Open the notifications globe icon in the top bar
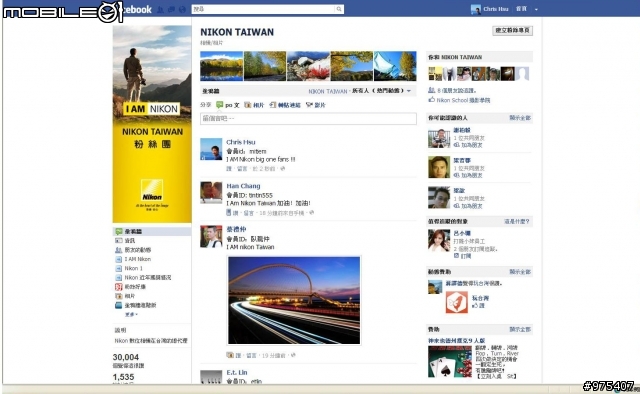The height and width of the screenshot is (394, 640). [182, 9]
